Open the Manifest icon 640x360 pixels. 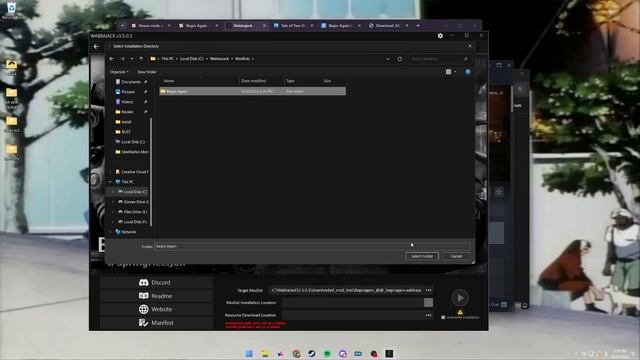click(143, 322)
